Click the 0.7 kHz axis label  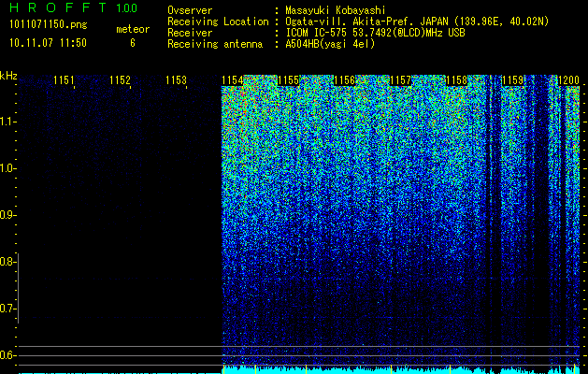pyautogui.click(x=7, y=309)
